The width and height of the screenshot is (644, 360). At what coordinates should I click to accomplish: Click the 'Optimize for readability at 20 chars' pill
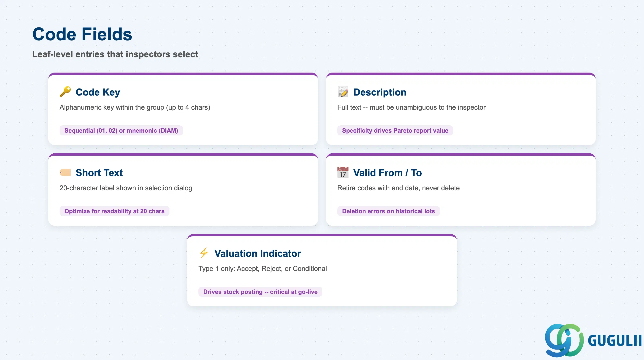tap(114, 211)
